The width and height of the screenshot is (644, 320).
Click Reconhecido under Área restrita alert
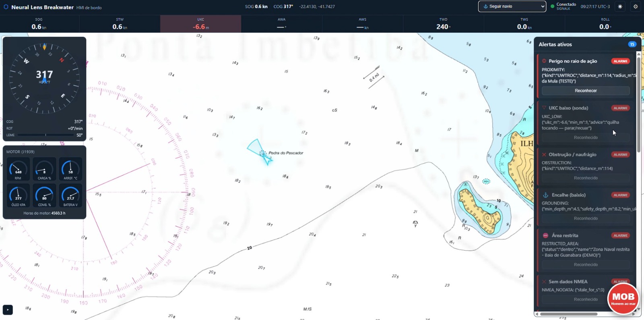(586, 265)
